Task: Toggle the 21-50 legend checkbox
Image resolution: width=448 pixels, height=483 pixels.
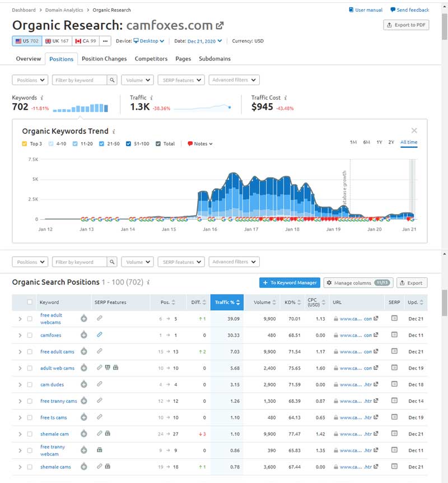Action: [x=101, y=144]
